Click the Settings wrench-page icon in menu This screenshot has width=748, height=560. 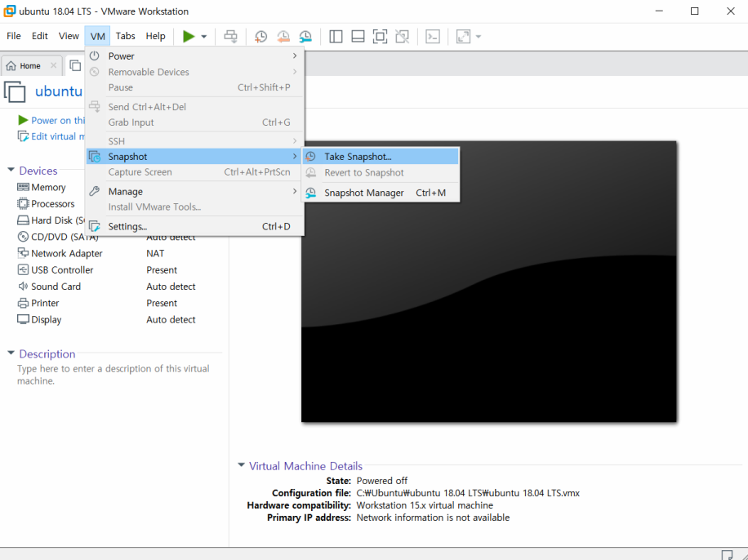pyautogui.click(x=95, y=226)
